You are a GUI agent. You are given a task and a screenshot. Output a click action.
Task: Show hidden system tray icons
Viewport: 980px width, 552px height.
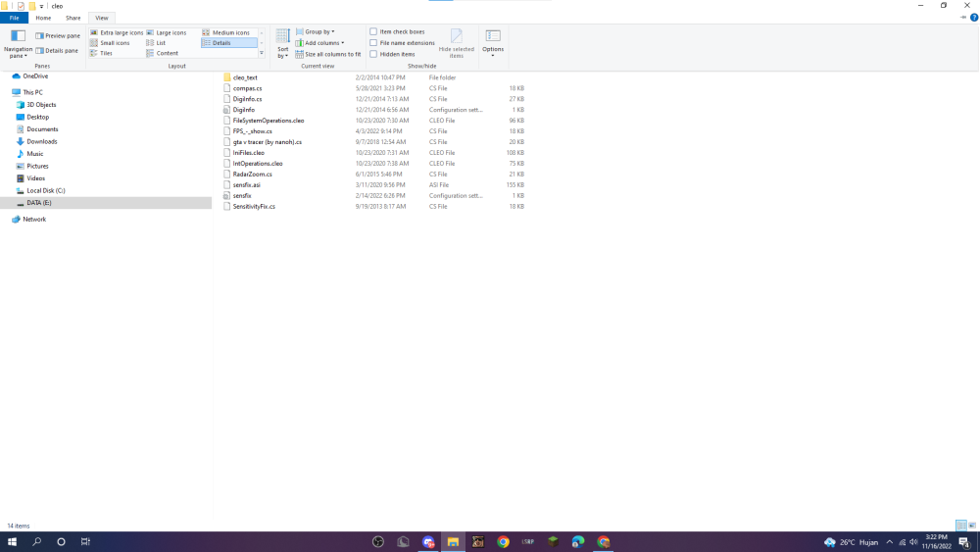tap(890, 542)
